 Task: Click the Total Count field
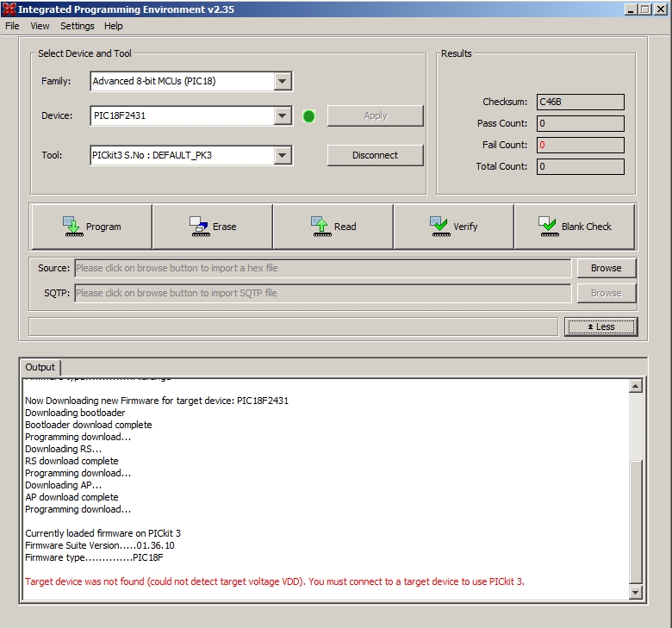(581, 166)
